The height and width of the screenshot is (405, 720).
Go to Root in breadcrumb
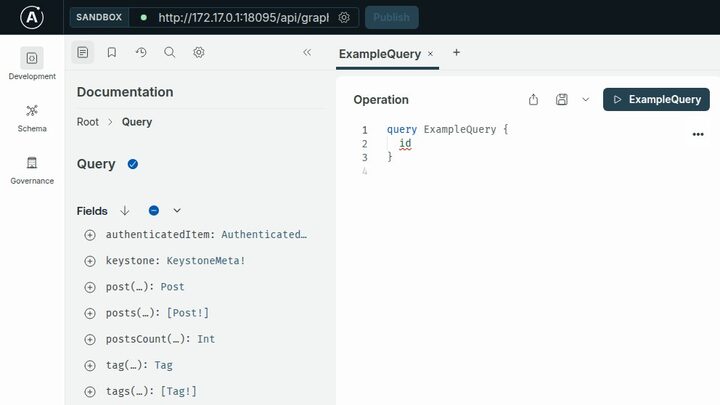click(88, 122)
